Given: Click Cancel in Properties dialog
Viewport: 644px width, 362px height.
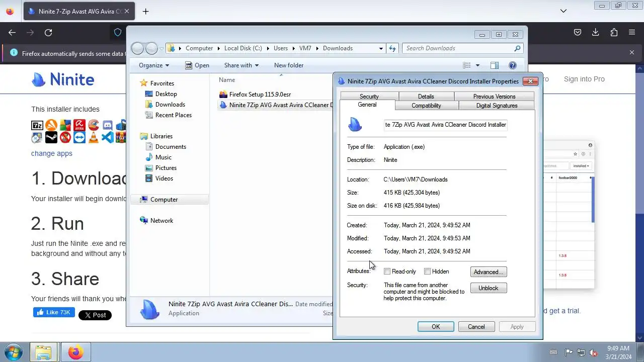Looking at the screenshot, I should (476, 327).
